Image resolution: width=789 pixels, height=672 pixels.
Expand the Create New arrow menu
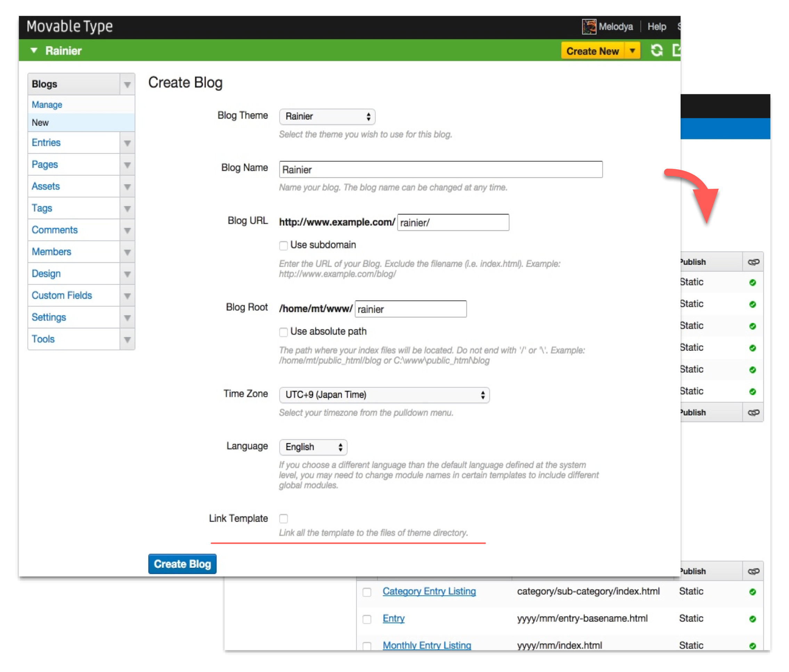633,51
